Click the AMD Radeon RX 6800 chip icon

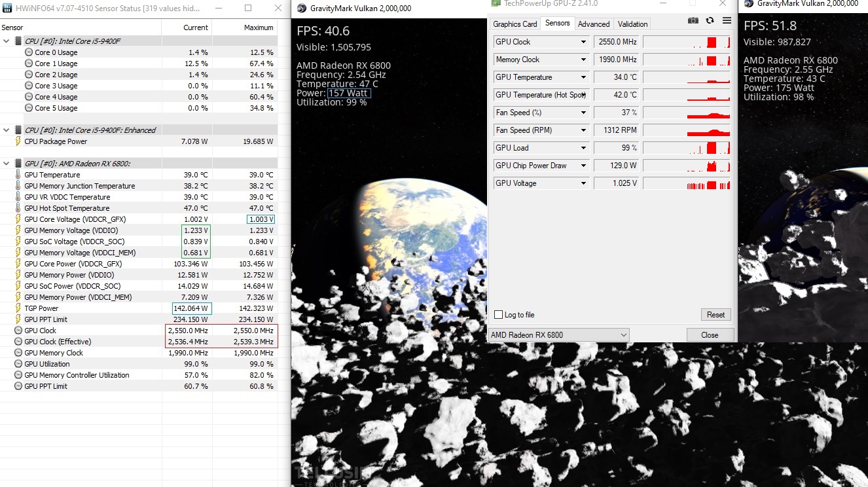click(x=18, y=164)
